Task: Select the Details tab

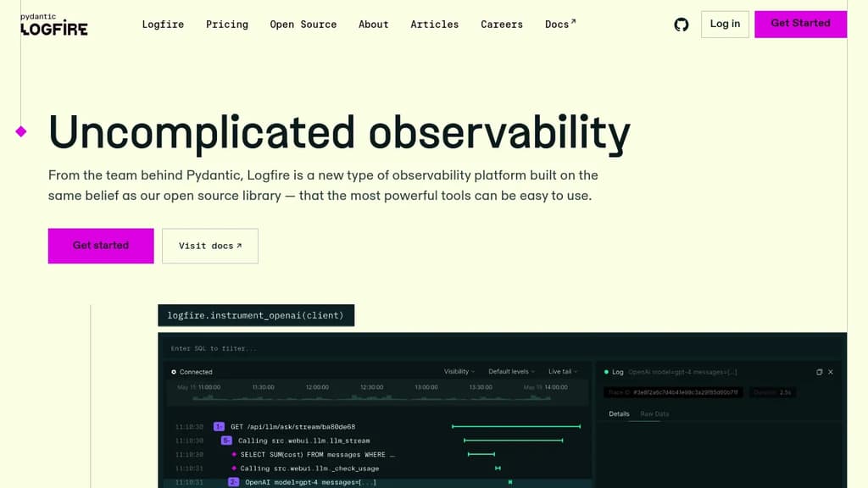Action: click(620, 413)
